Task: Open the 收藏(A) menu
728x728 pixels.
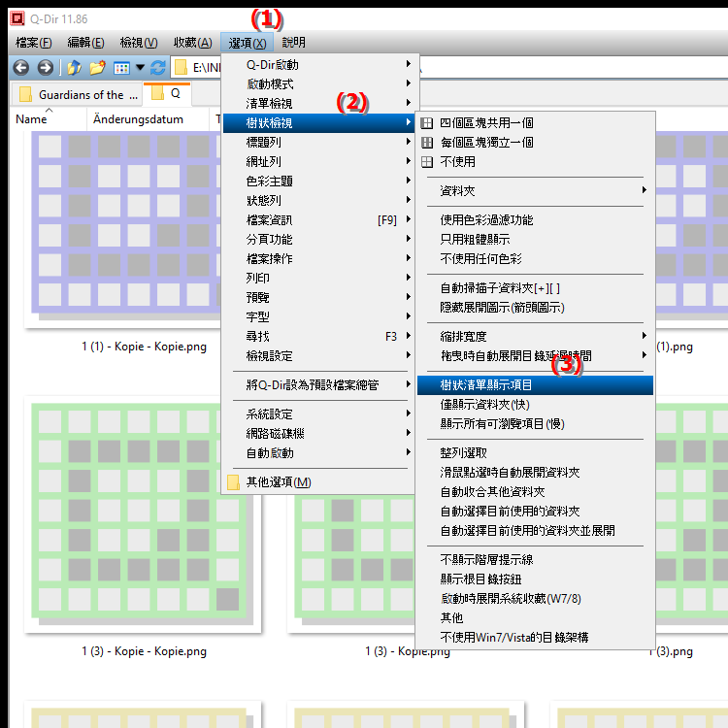Action: pos(193,43)
